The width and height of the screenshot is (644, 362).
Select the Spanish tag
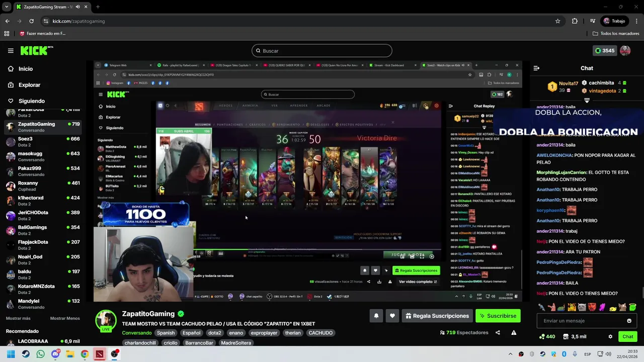166,333
